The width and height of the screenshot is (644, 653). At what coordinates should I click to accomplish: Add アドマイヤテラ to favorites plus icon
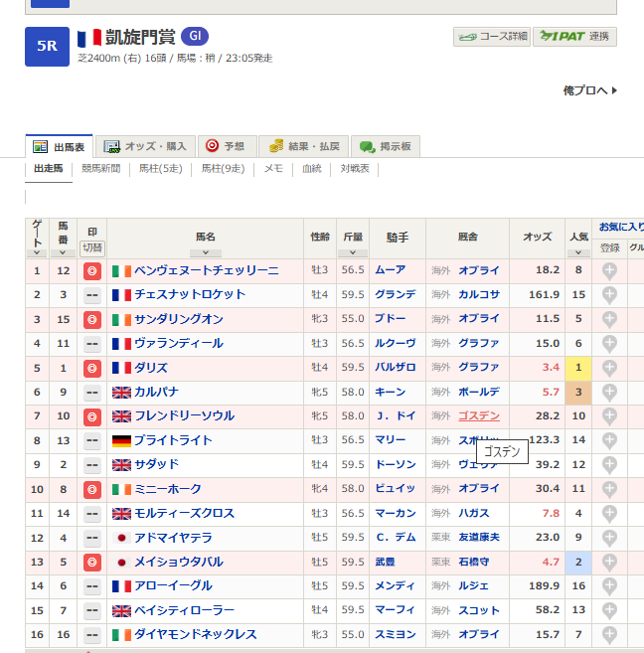(x=609, y=538)
